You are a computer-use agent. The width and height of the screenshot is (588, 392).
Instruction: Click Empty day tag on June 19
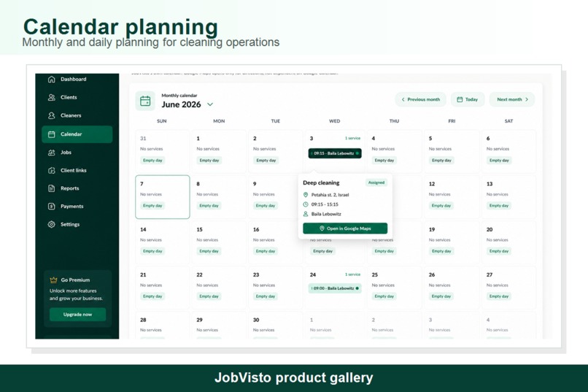[441, 251]
